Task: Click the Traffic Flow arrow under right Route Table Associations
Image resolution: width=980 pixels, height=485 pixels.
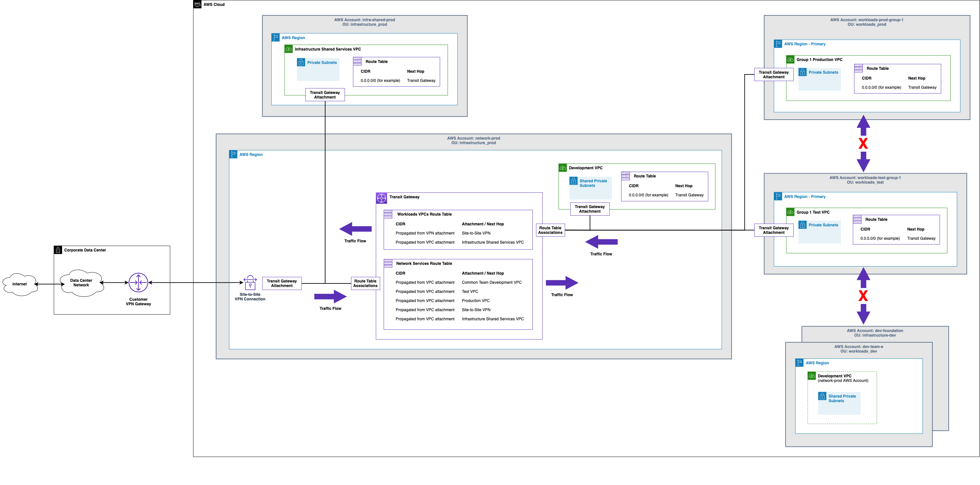Action: pos(602,242)
